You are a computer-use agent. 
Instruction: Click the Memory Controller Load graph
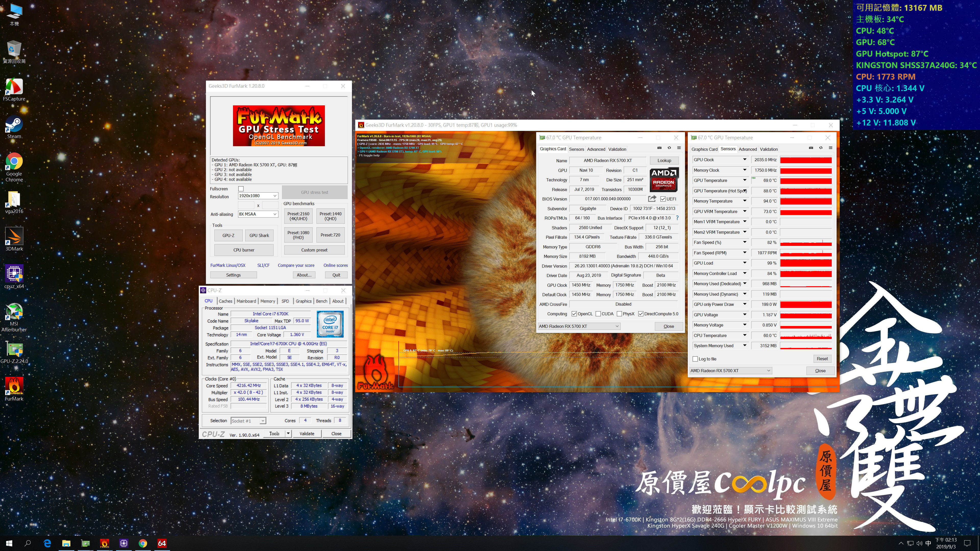click(806, 273)
